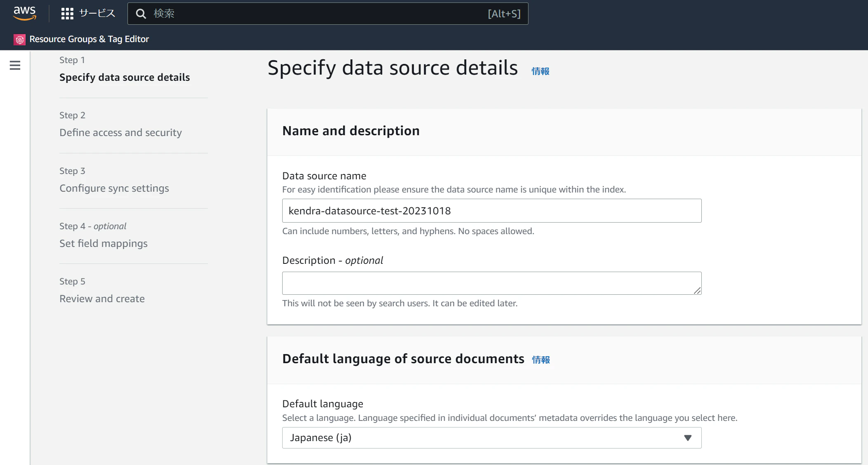
Task: Select Step 1 Specify data source details
Action: click(x=125, y=77)
